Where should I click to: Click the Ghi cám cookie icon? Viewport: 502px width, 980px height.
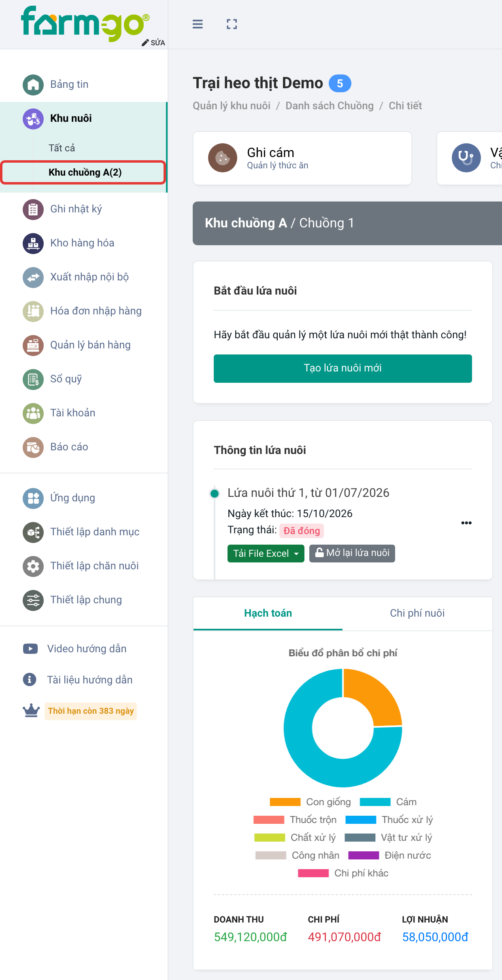(222, 158)
